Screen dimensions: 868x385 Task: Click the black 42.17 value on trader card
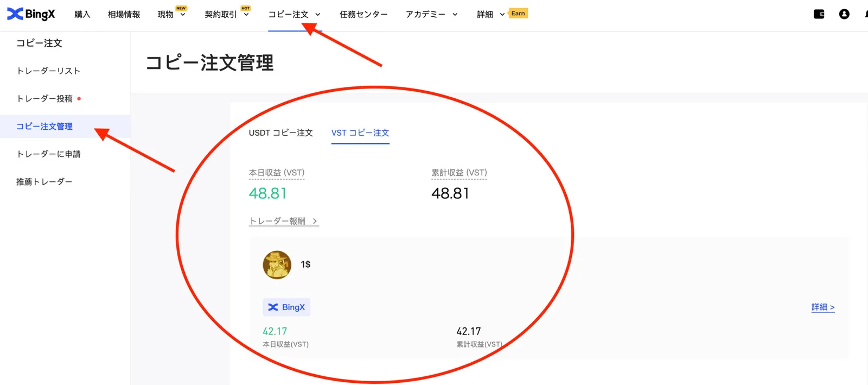pyautogui.click(x=469, y=331)
